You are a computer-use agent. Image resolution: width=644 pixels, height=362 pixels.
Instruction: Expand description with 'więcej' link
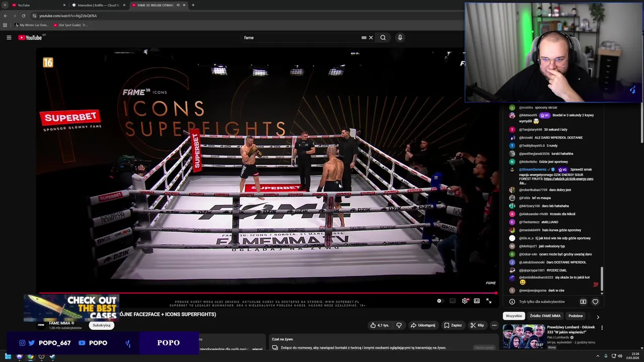(257, 349)
